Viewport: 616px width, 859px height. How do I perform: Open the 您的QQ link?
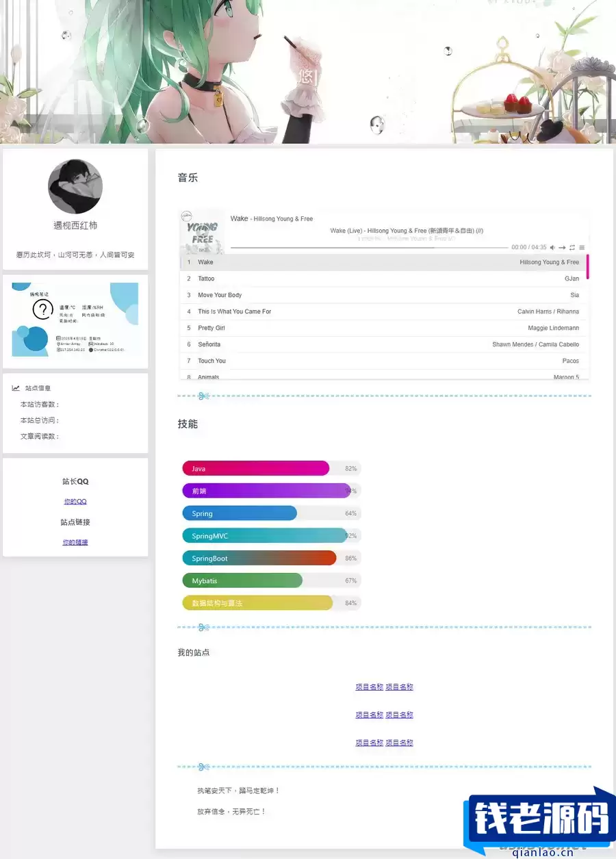coord(75,502)
